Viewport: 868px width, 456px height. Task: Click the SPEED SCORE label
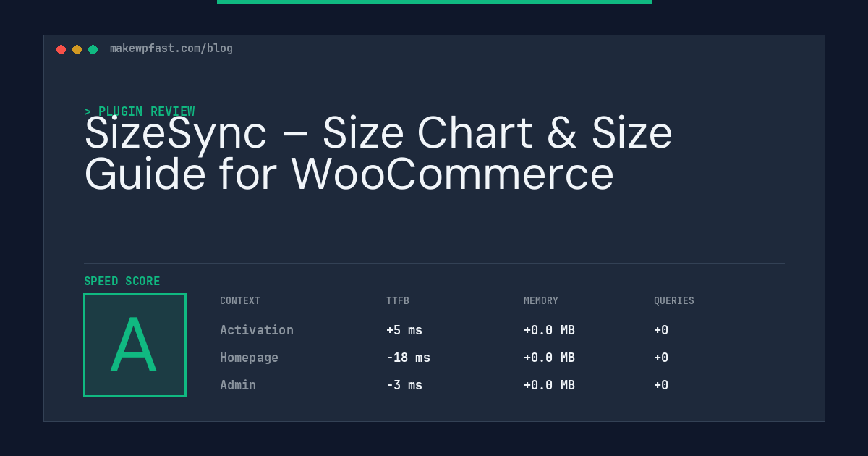(122, 282)
